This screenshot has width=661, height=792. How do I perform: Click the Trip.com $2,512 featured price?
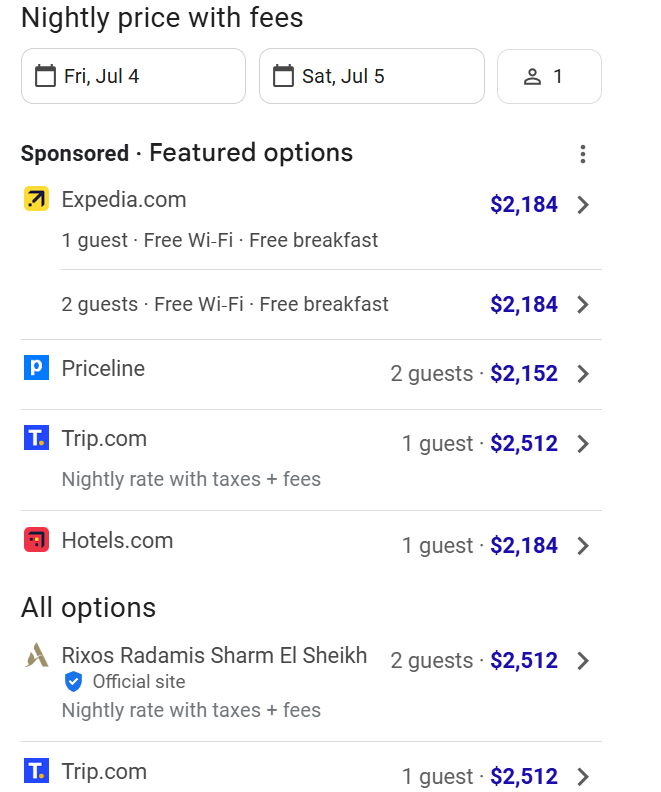(524, 444)
